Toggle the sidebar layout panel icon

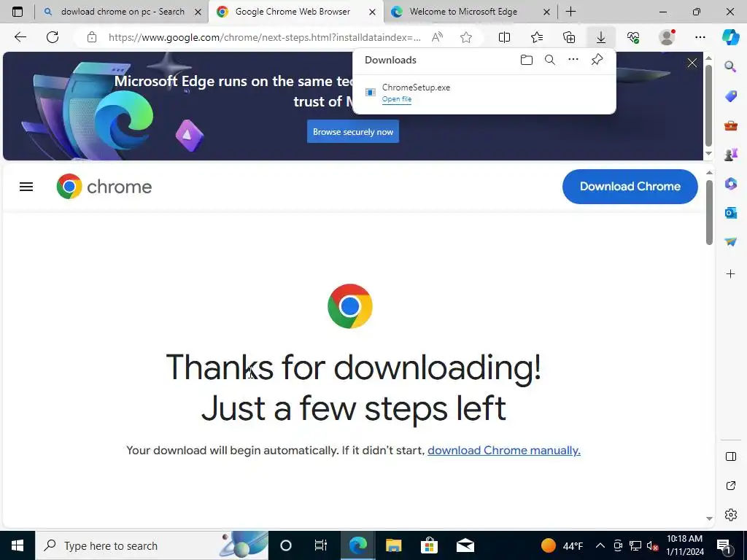pos(730,456)
